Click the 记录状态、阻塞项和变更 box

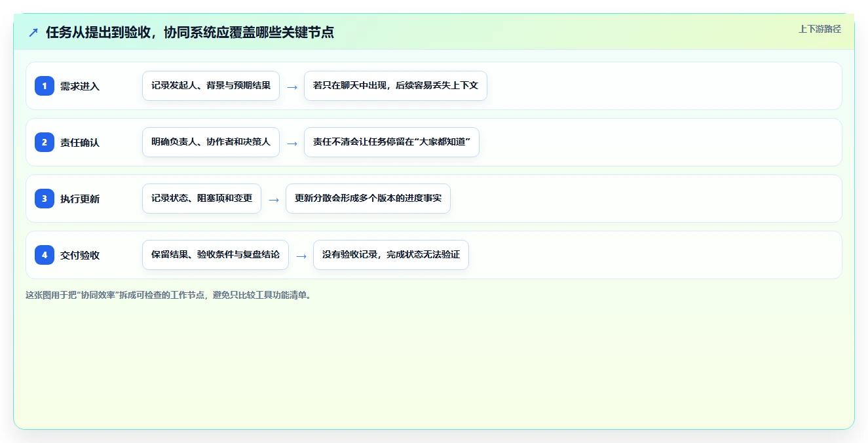pyautogui.click(x=202, y=199)
